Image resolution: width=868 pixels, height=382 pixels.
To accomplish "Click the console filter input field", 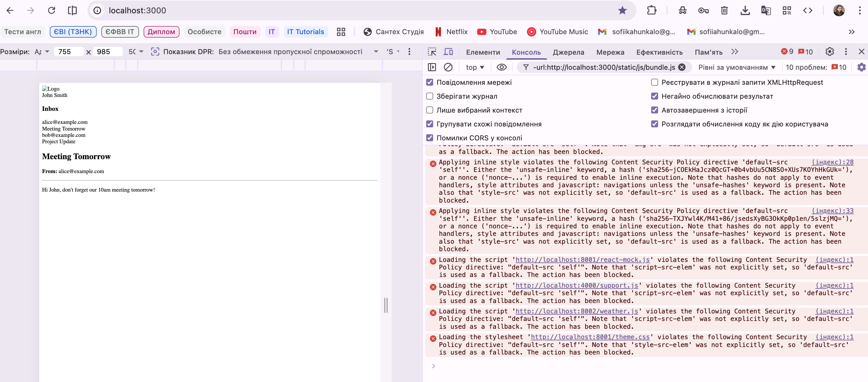I will (x=604, y=67).
